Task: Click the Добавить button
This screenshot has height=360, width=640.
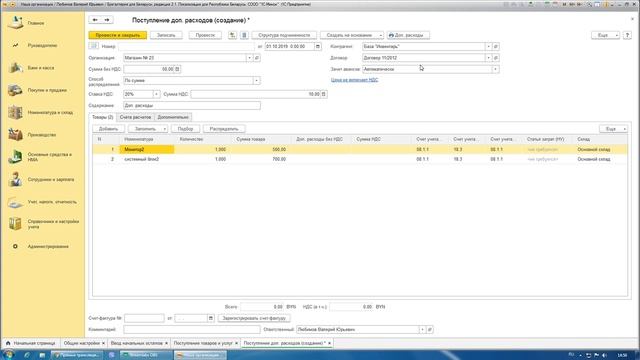Action: 108,129
